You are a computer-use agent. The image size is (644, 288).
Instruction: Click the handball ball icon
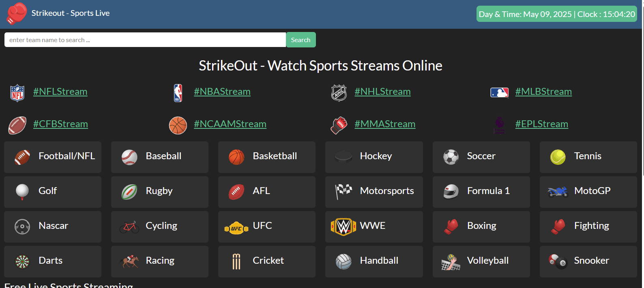[343, 262]
